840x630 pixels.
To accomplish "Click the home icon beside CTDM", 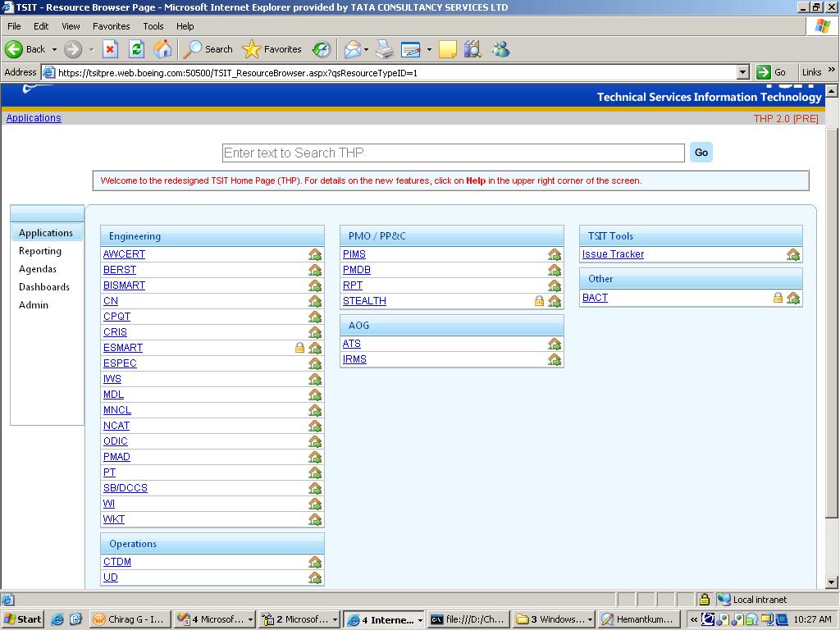I will [x=315, y=562].
